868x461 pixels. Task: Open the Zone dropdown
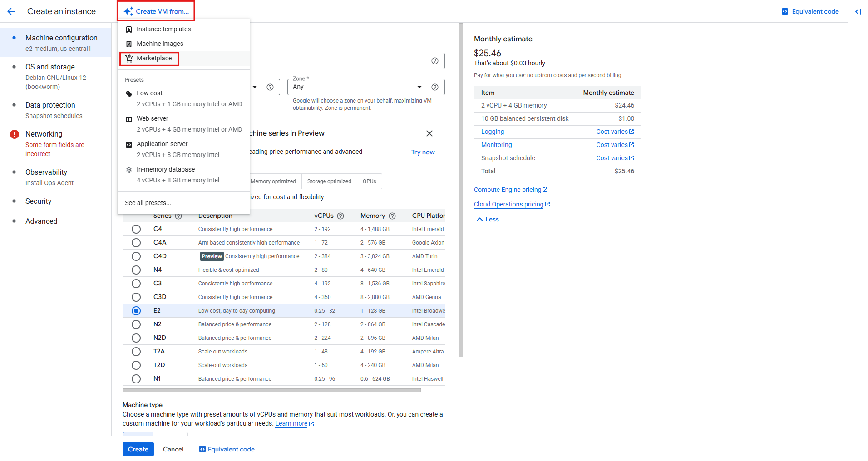[419, 87]
